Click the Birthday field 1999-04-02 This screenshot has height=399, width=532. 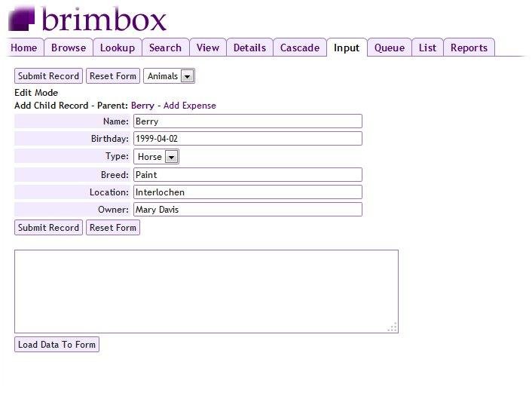coord(248,139)
